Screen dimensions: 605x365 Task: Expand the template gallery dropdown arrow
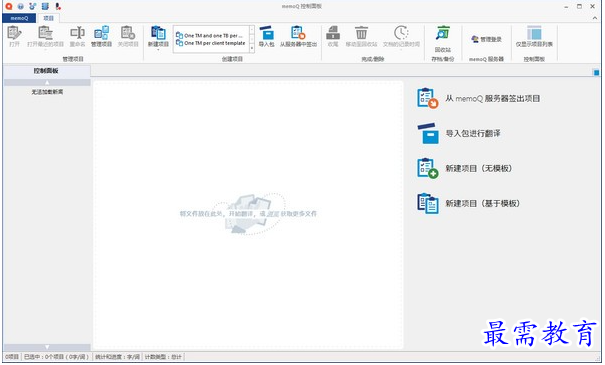pyautogui.click(x=252, y=49)
